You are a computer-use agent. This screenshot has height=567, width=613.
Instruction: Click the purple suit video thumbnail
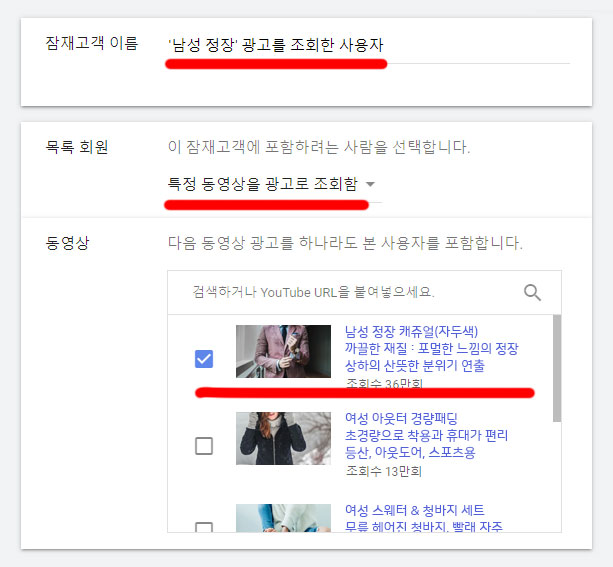(x=283, y=351)
